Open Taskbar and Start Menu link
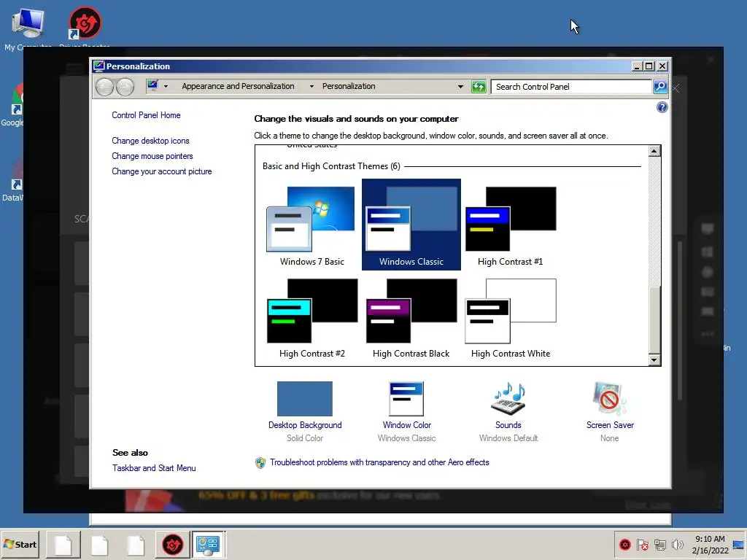 pyautogui.click(x=154, y=468)
